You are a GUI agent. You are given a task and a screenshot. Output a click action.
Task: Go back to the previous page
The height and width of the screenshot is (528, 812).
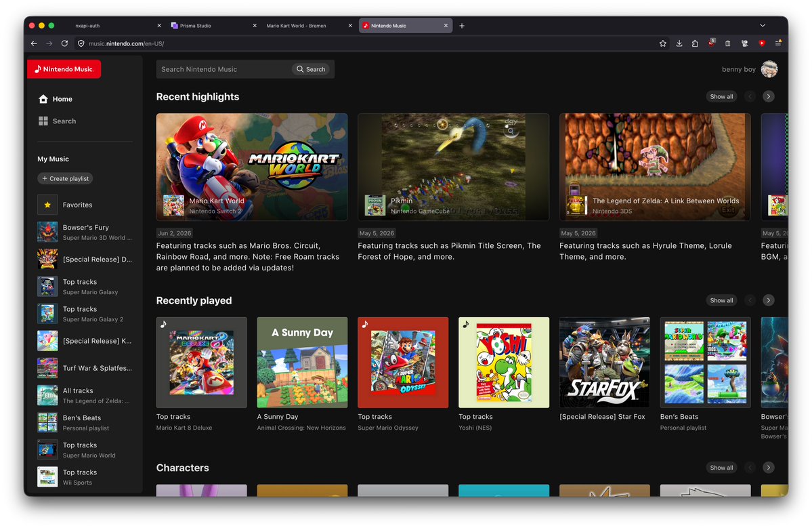(34, 43)
